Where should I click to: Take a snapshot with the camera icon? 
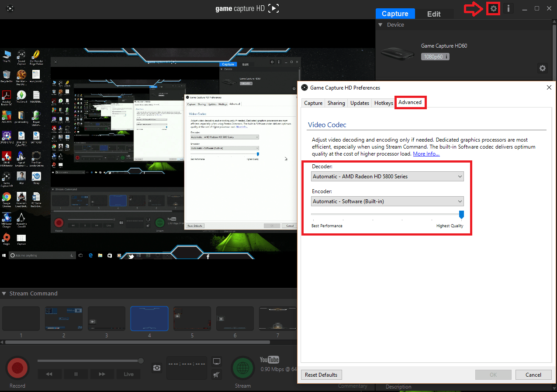point(156,368)
